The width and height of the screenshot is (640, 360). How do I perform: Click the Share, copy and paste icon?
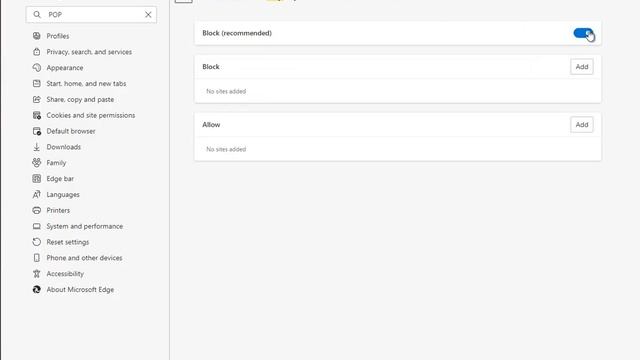pos(37,100)
